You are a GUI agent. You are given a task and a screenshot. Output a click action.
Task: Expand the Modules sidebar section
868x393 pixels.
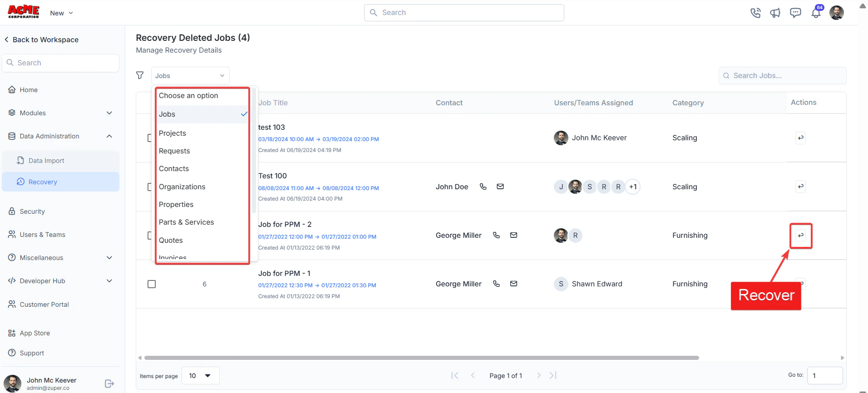click(60, 113)
